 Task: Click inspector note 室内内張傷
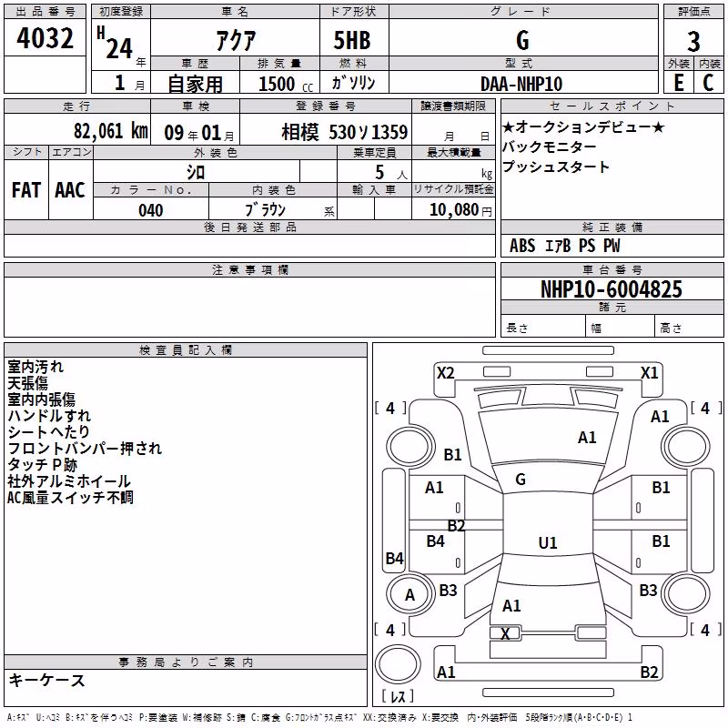(41, 399)
